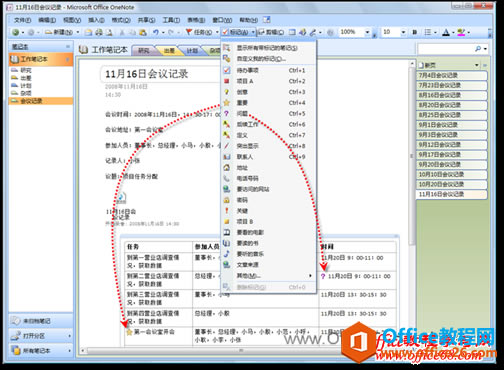Image resolution: width=504 pixels, height=370 pixels.
Task: Click the 剪辑 toolbar button
Action: pos(271,32)
